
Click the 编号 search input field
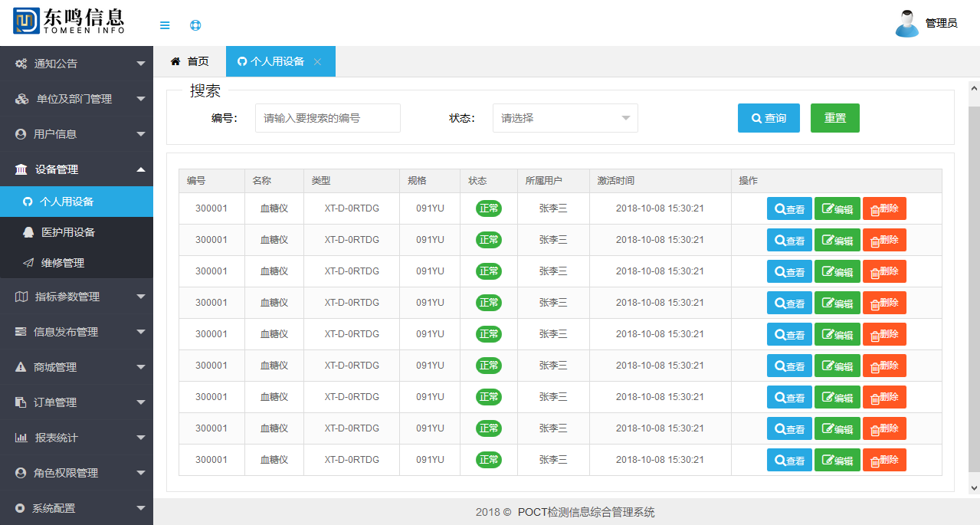pyautogui.click(x=327, y=118)
